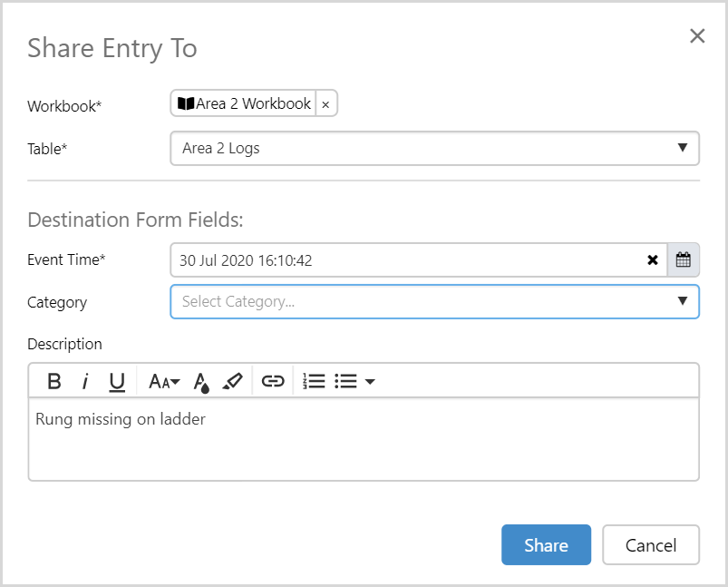The image size is (728, 587).
Task: Open the font size dropdown
Action: coord(164,381)
